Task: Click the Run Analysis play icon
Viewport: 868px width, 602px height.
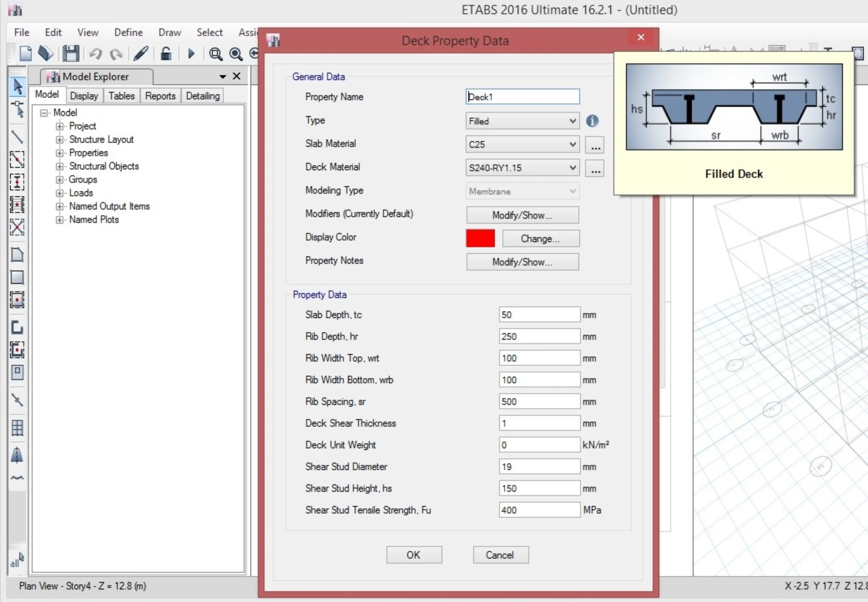Action: click(191, 54)
